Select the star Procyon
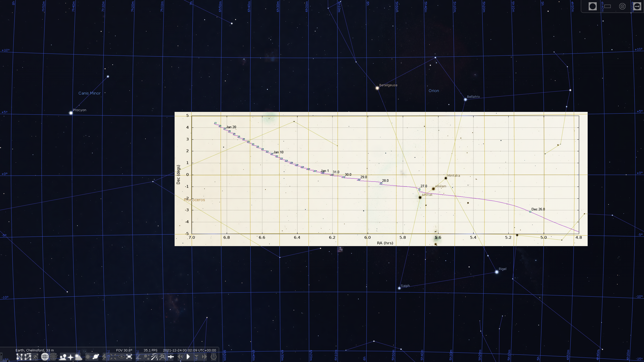 [71, 113]
